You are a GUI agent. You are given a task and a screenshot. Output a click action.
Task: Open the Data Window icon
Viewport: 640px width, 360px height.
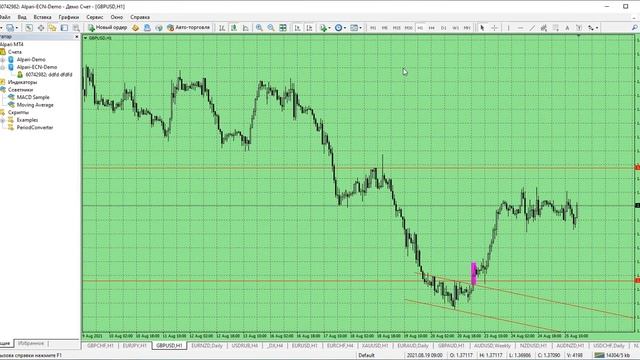pyautogui.click(x=41, y=28)
